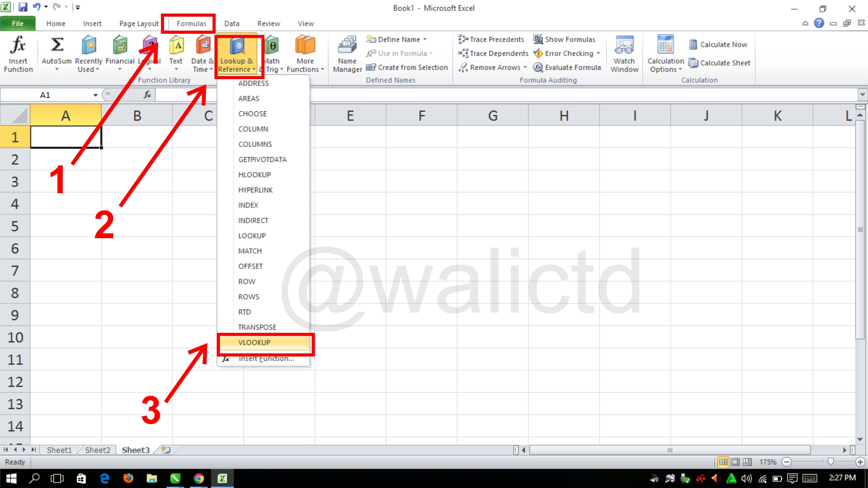Click Calculate Now
Viewport: 868px width, 488px height.
pos(718,45)
